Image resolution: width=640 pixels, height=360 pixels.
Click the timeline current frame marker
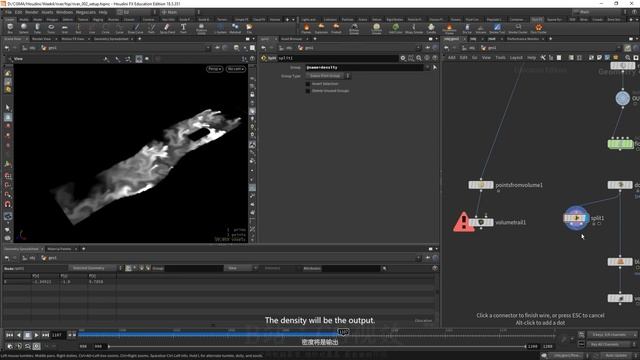tap(344, 332)
